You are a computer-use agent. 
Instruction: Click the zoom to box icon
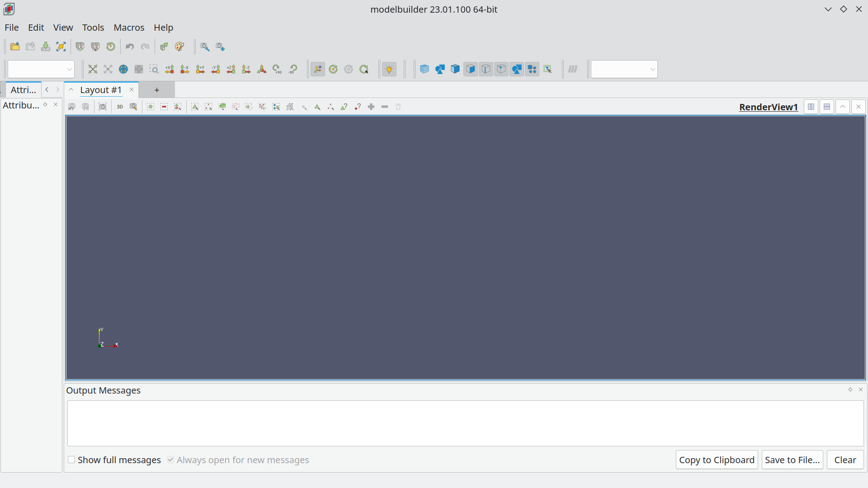154,69
